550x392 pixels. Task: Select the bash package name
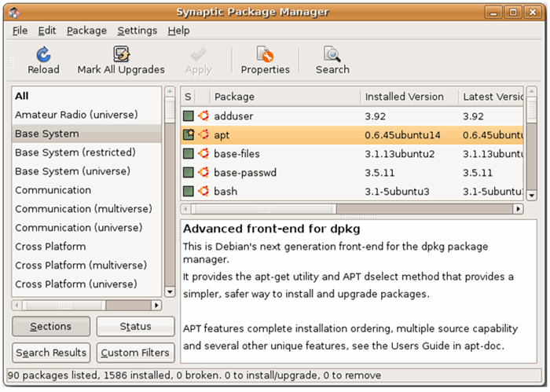pyautogui.click(x=225, y=192)
